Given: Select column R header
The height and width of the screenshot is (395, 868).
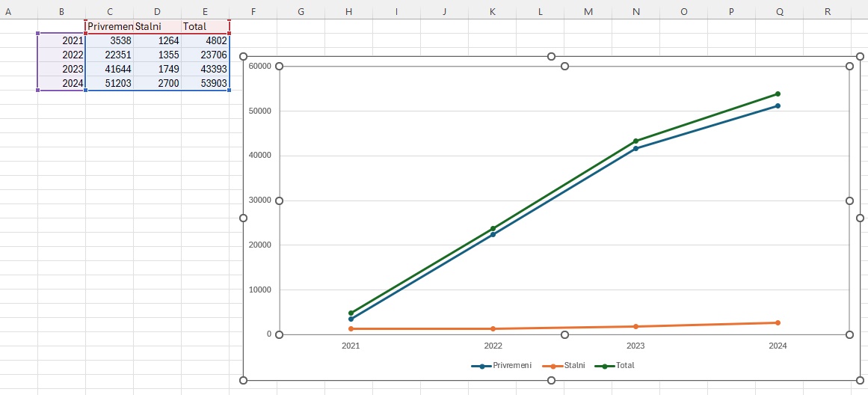Looking at the screenshot, I should pos(828,11).
